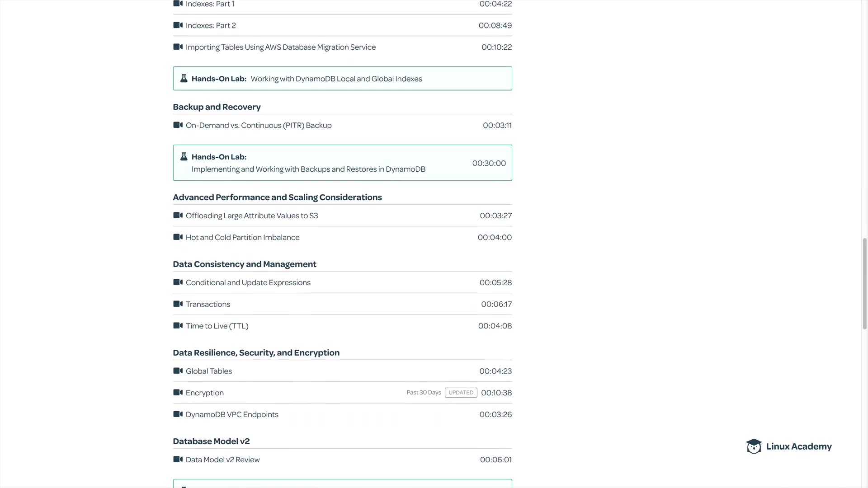Open Importing Tables Using AWS Database Migration Service
This screenshot has width=868, height=488.
pyautogui.click(x=280, y=47)
